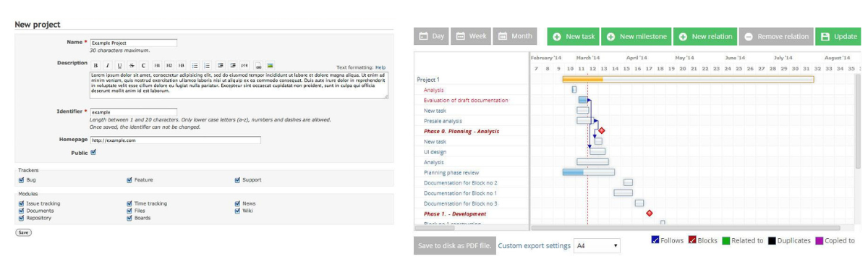Toggle the Repository module checkbox
Image resolution: width=868 pixels, height=275 pixels.
(x=21, y=217)
